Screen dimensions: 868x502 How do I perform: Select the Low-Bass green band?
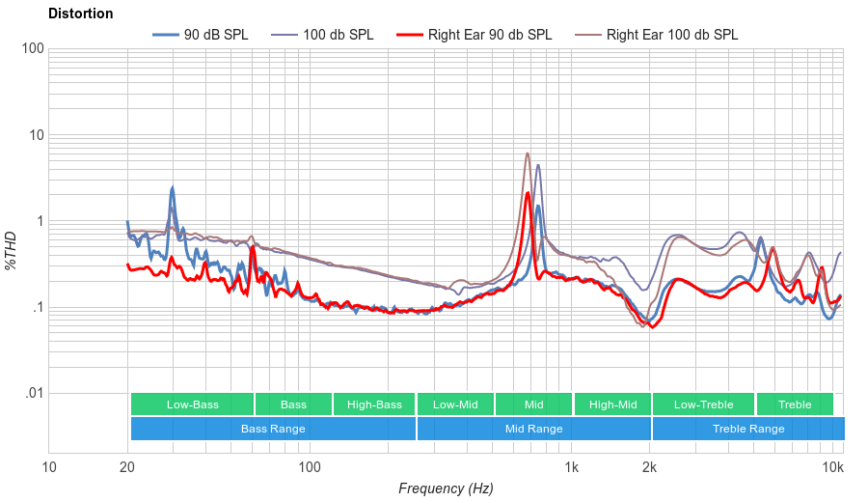click(192, 404)
